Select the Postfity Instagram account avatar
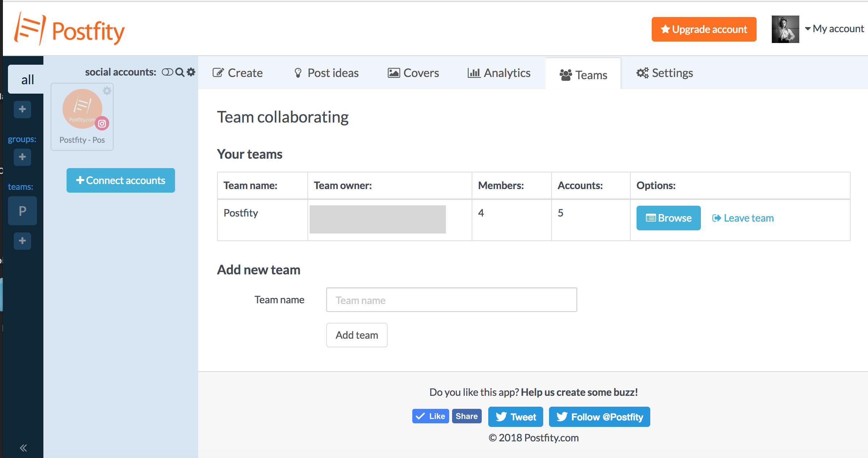Image resolution: width=868 pixels, height=458 pixels. 82,108
